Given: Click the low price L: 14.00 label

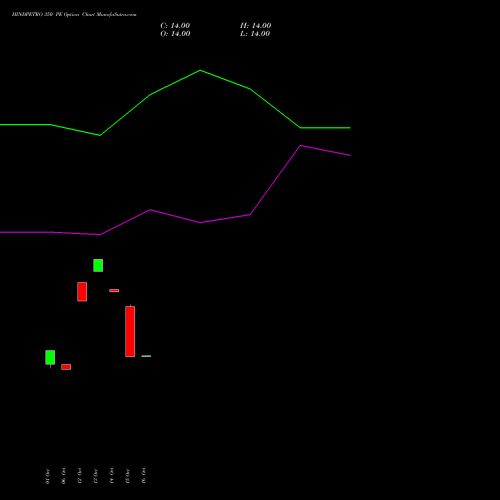Looking at the screenshot, I should coord(255,34).
